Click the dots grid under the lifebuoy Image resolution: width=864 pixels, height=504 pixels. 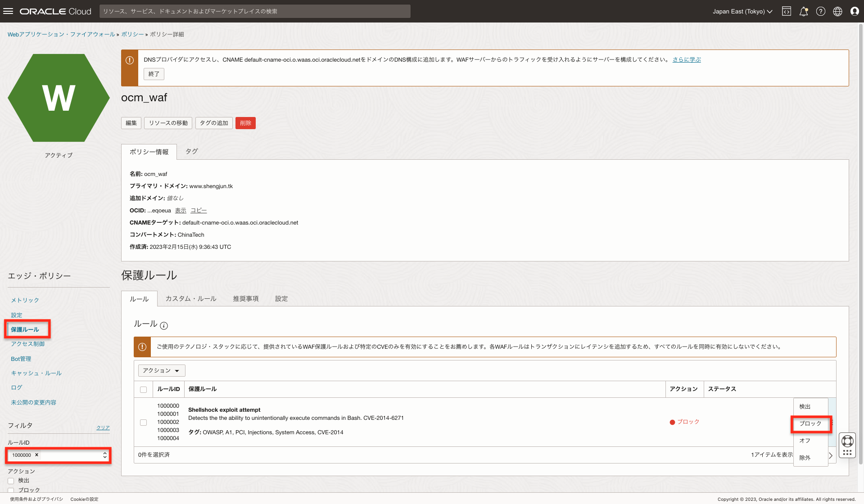[847, 453]
